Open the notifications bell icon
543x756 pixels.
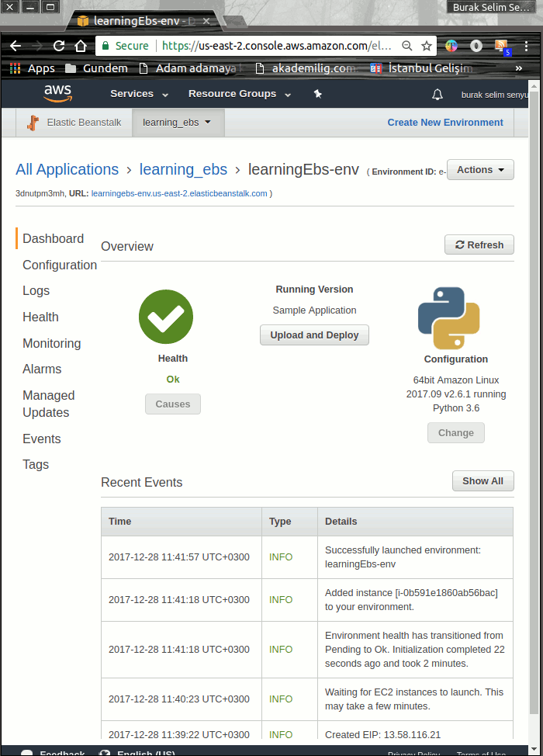click(438, 95)
